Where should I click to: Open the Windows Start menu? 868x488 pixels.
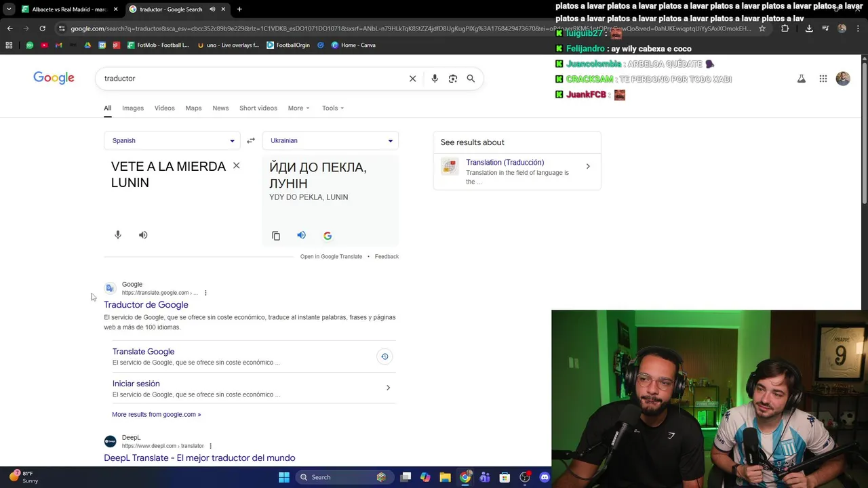284,477
